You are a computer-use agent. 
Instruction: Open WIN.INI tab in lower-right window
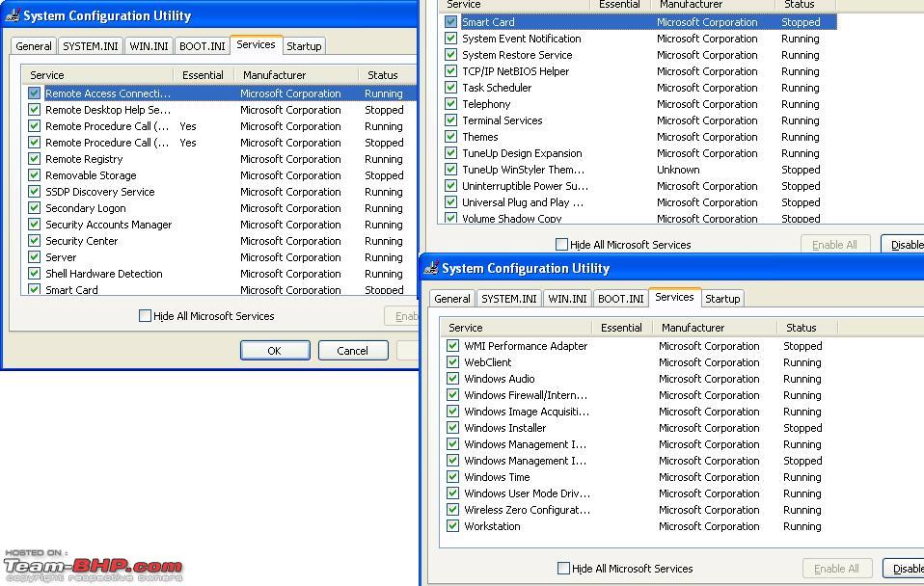tap(567, 299)
